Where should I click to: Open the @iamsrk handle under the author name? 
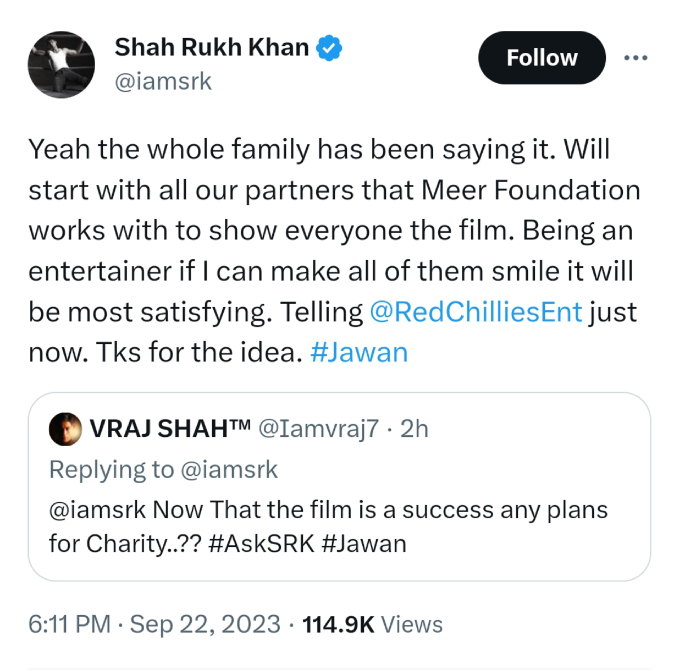(164, 81)
